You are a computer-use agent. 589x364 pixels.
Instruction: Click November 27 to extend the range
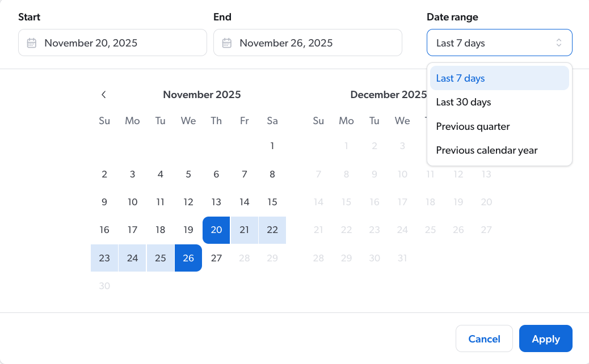[x=216, y=258]
